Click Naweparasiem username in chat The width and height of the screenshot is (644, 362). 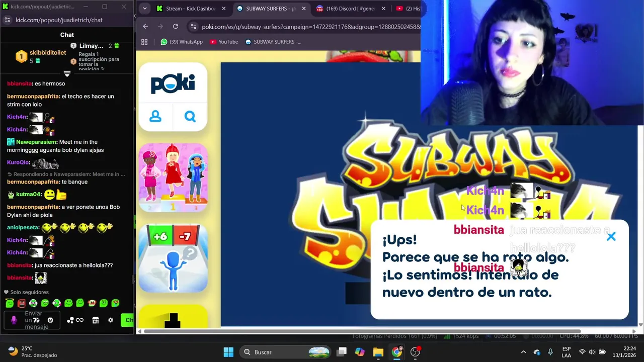pos(36,142)
